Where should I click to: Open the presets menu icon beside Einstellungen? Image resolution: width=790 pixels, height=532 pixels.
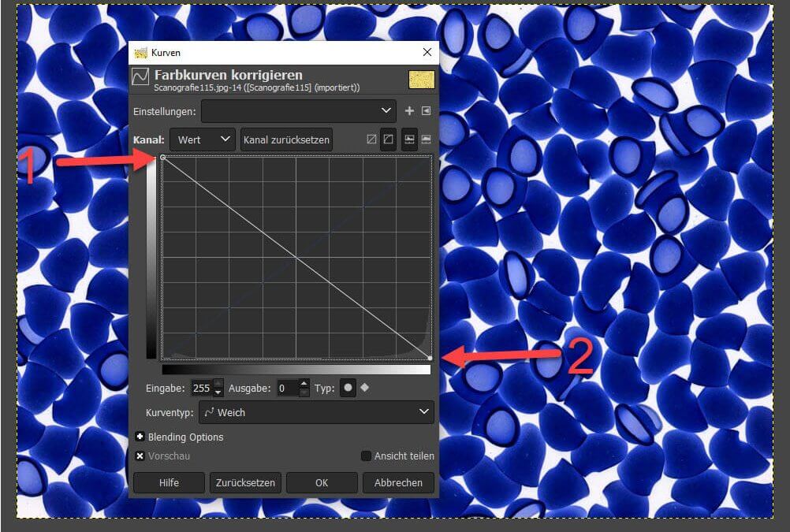click(x=427, y=111)
